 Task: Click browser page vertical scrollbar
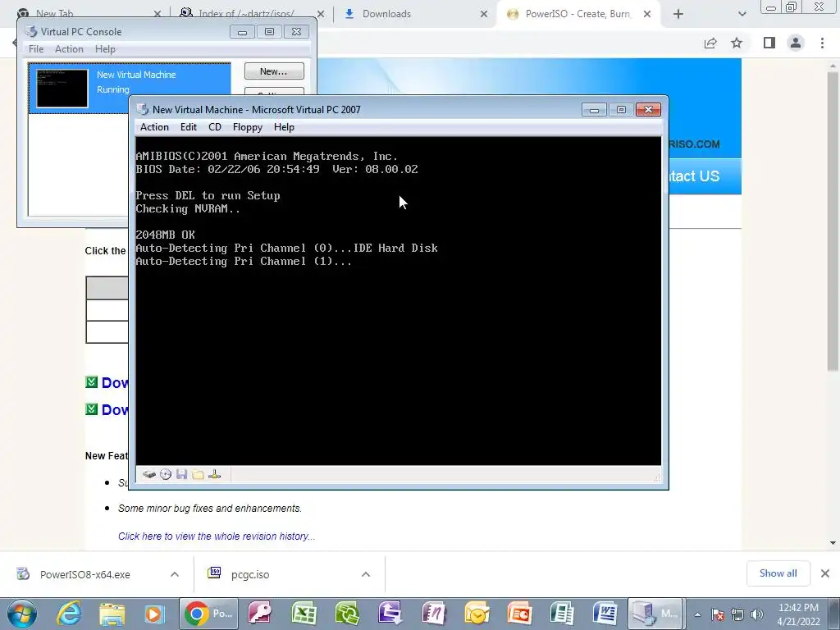pos(833,220)
